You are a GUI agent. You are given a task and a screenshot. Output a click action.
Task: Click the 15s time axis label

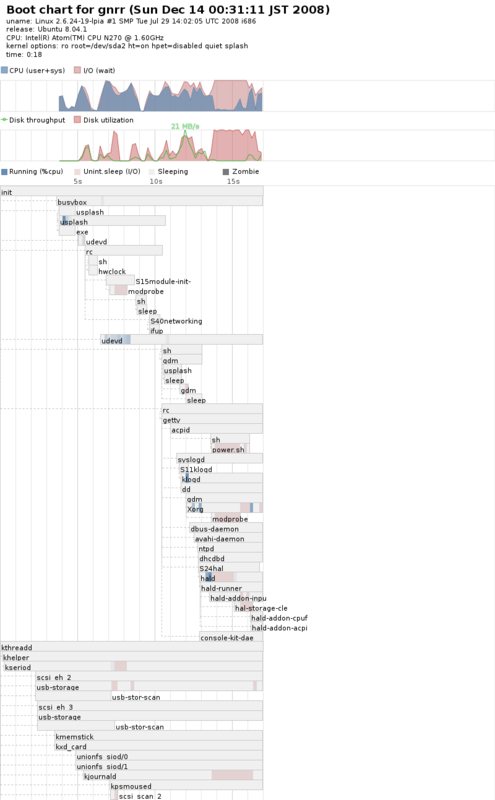[x=233, y=181]
